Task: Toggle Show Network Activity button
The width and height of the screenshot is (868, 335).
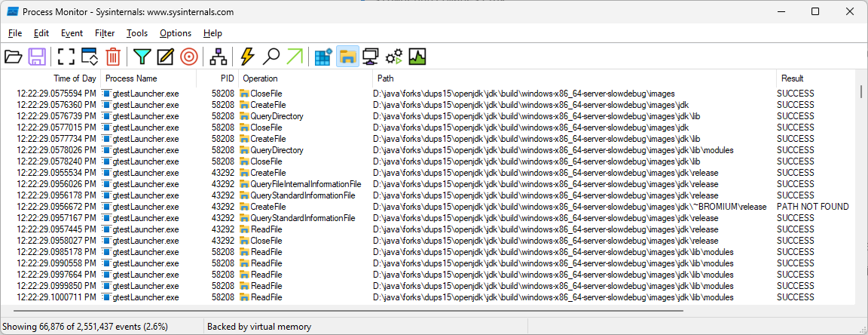Action: click(x=370, y=57)
